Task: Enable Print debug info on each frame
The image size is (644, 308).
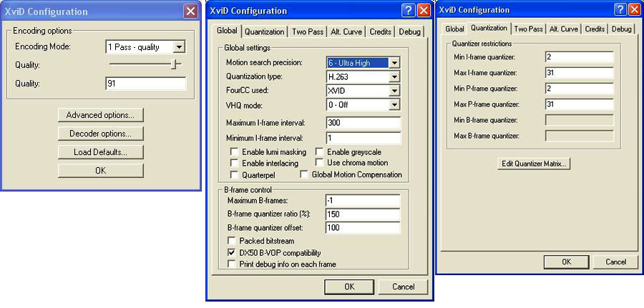Action: (232, 264)
